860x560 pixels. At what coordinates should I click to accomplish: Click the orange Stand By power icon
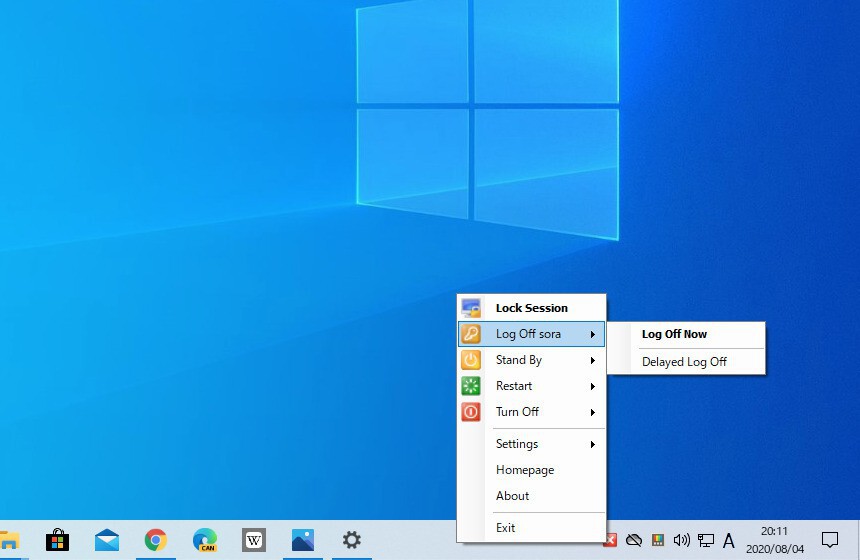[x=470, y=360]
